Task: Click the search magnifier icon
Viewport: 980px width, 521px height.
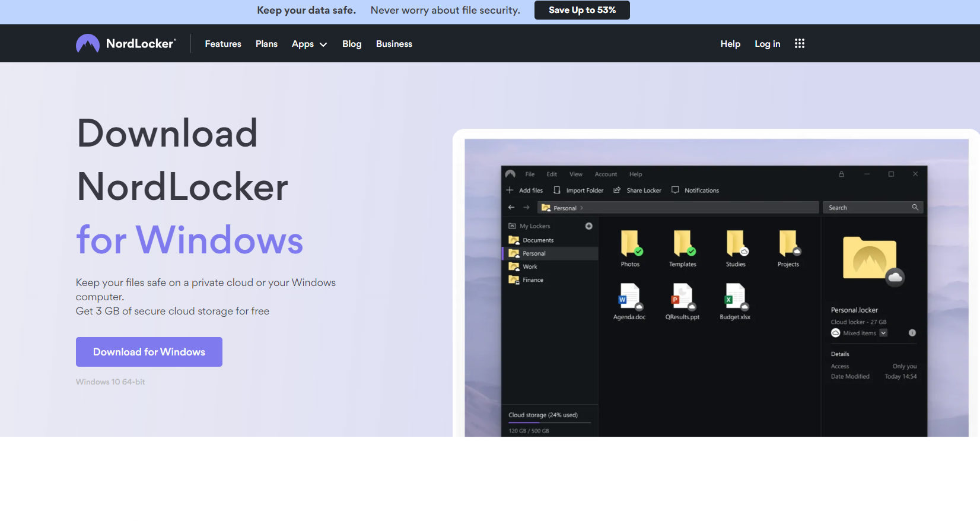Action: (915, 207)
